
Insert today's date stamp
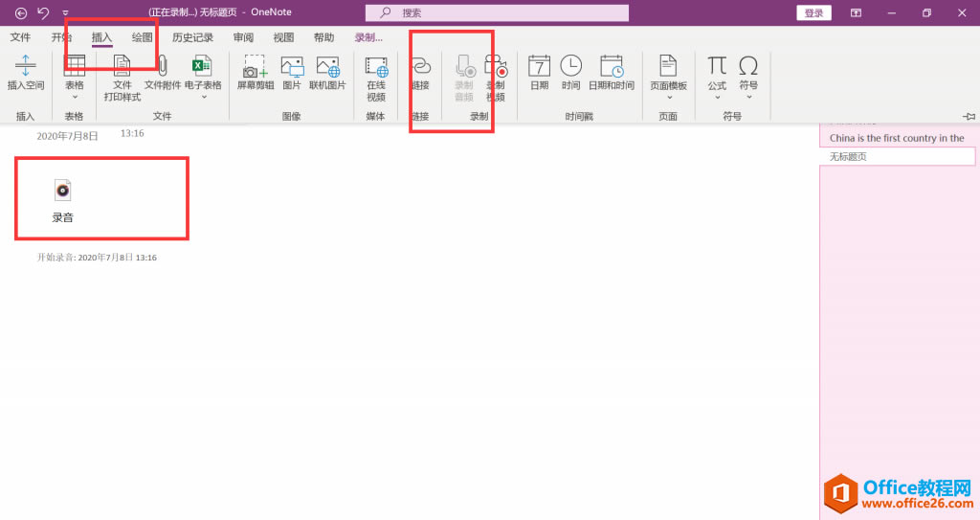tap(540, 66)
